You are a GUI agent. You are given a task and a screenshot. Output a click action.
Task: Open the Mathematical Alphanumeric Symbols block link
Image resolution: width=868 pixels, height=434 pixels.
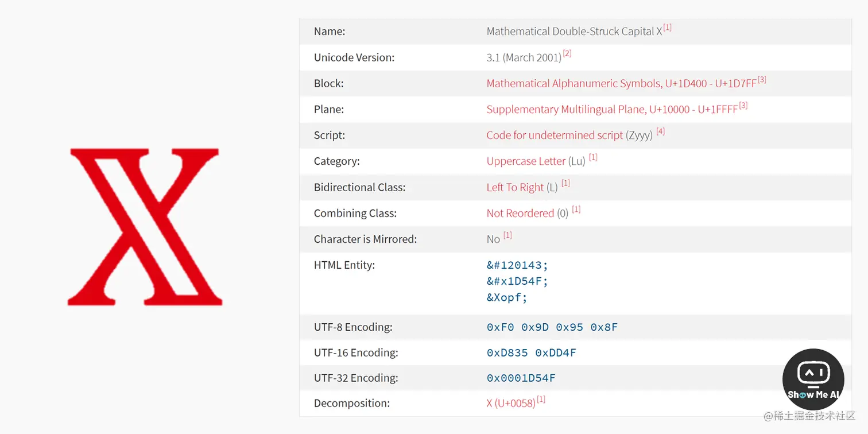tap(622, 83)
